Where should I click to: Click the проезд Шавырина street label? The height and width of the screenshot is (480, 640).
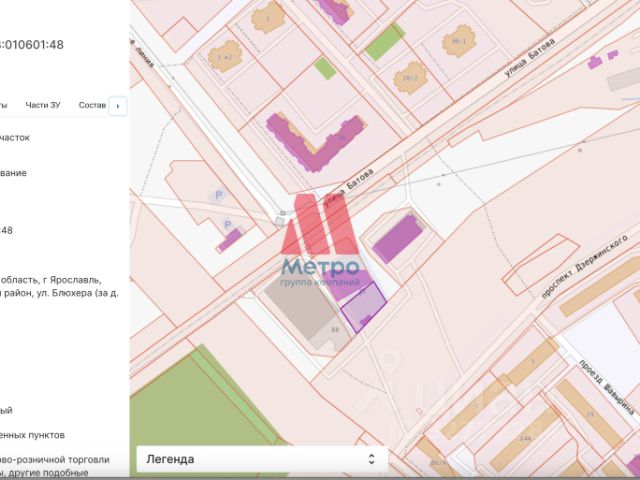point(607,387)
